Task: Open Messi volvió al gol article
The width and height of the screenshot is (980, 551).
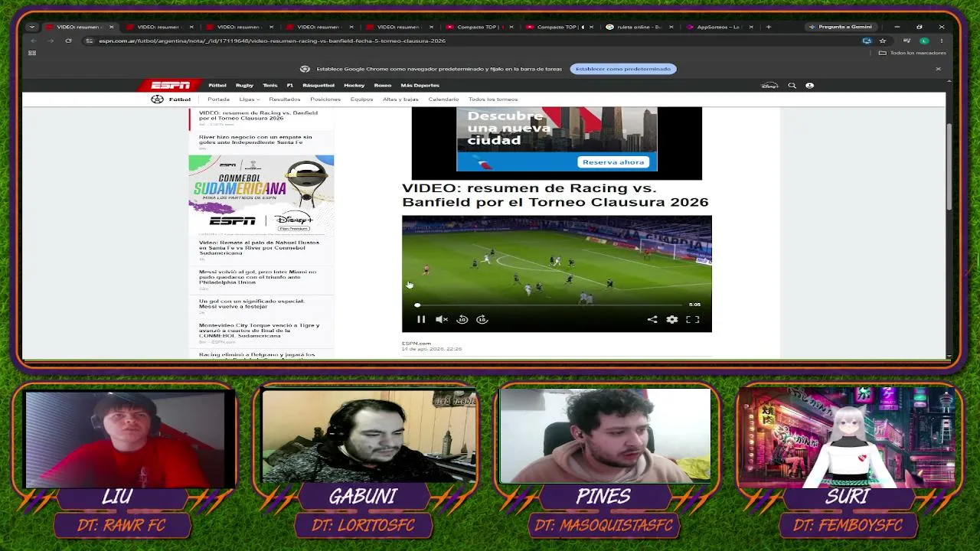Action: click(x=257, y=277)
